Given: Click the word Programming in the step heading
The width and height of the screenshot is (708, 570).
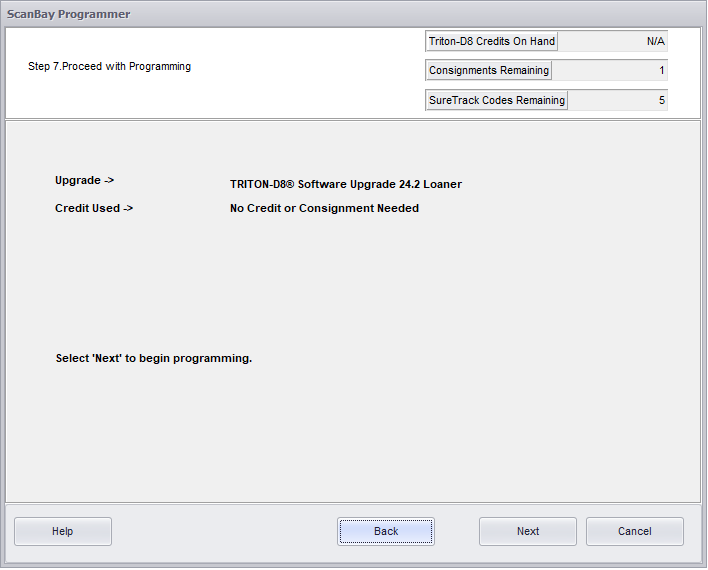Looking at the screenshot, I should (x=160, y=67).
